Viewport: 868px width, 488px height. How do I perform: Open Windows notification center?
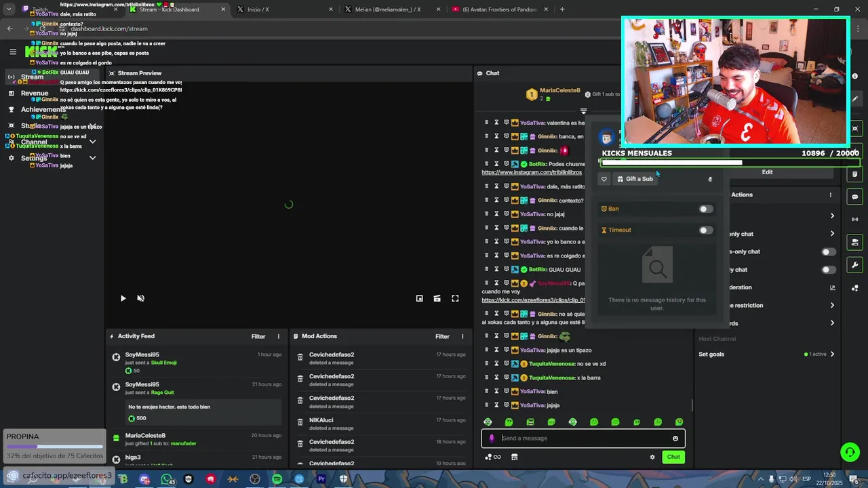(855, 479)
